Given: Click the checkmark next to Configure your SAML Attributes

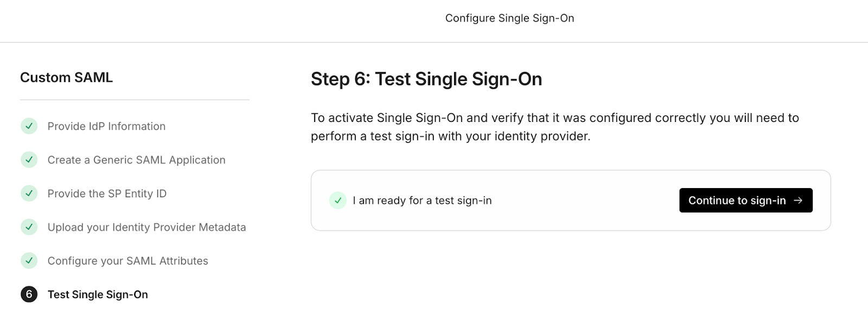Looking at the screenshot, I should tap(29, 261).
